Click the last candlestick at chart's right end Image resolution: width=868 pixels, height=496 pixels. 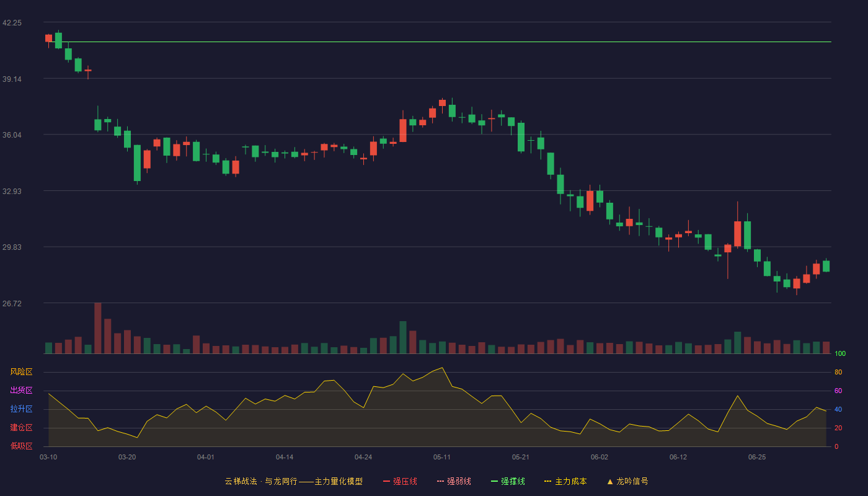(x=826, y=266)
